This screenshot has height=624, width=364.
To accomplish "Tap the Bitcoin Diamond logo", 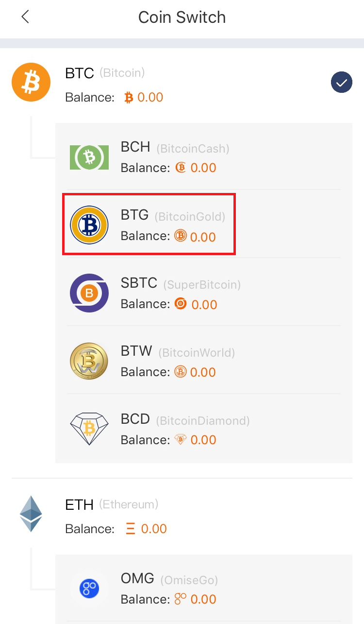I will pyautogui.click(x=89, y=429).
